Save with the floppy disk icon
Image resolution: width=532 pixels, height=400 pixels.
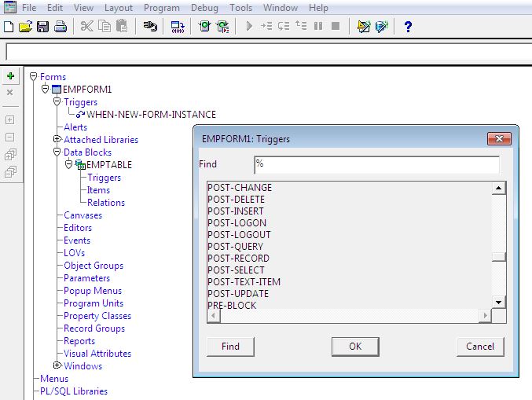(x=42, y=27)
